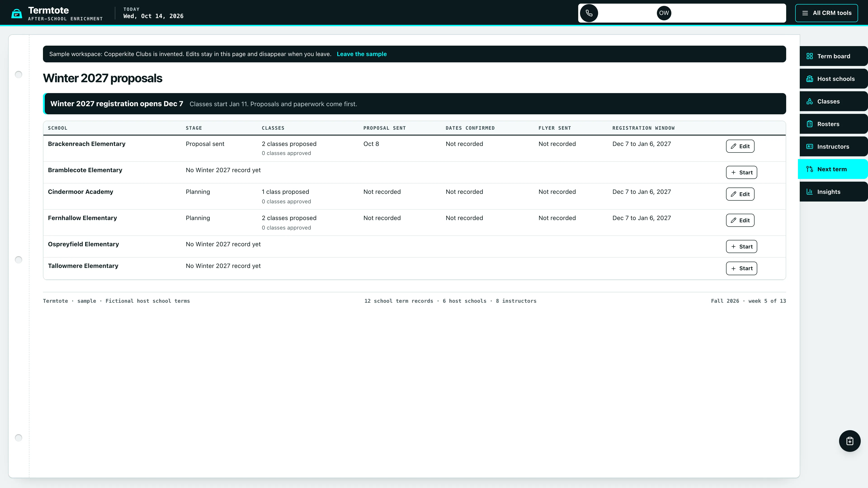
Task: Start a Bramblecote Elementary Winter record
Action: (x=741, y=172)
